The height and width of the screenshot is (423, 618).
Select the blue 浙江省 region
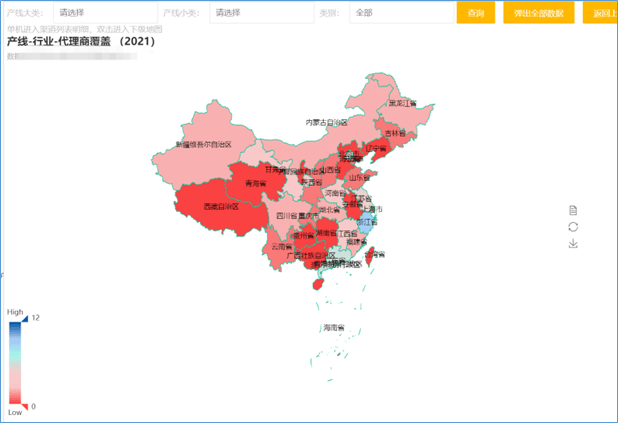367,226
